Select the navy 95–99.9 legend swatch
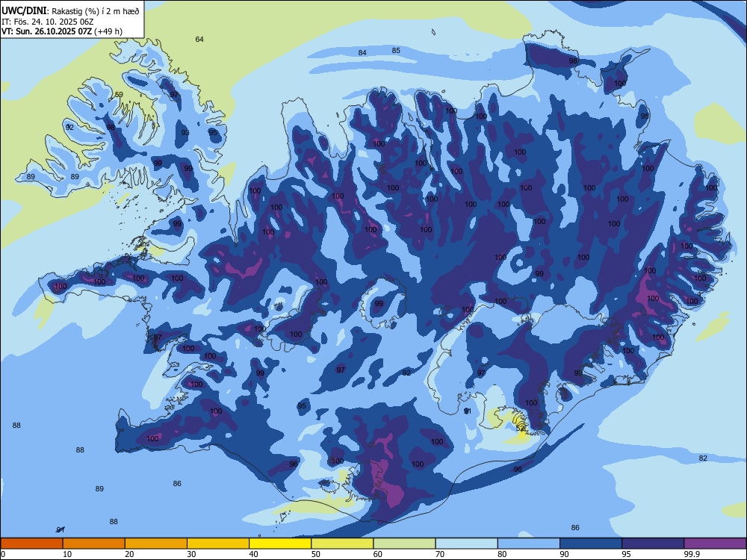 coord(653,544)
